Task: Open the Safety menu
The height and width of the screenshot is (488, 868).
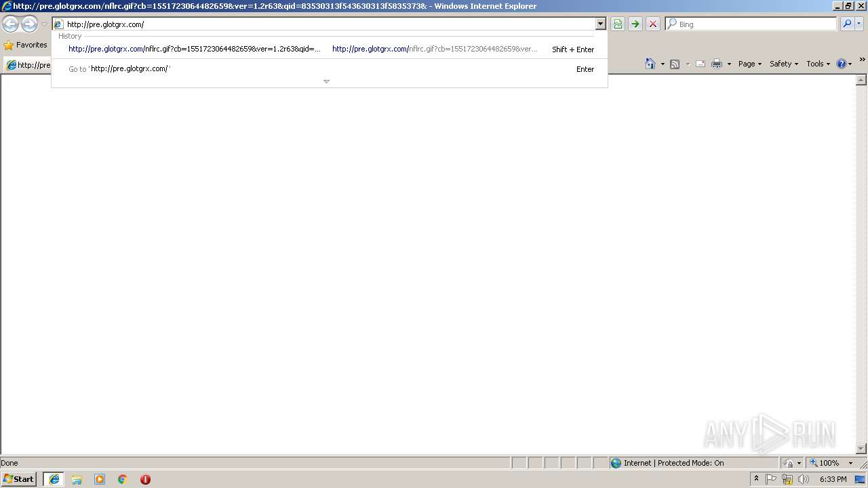Action: [x=783, y=64]
